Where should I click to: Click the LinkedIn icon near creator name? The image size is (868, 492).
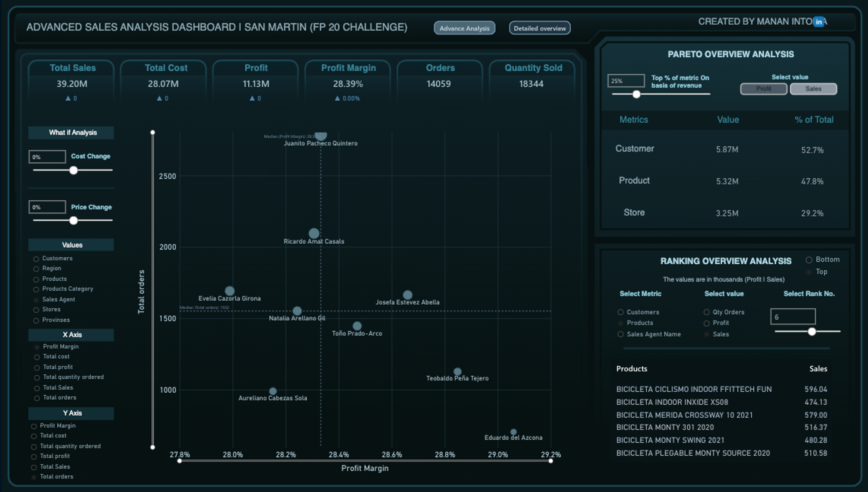click(x=819, y=22)
